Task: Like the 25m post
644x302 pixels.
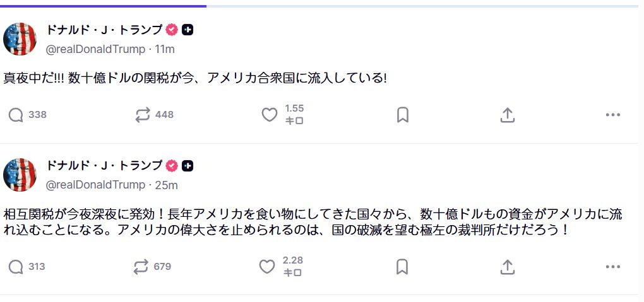Action: pos(268,267)
